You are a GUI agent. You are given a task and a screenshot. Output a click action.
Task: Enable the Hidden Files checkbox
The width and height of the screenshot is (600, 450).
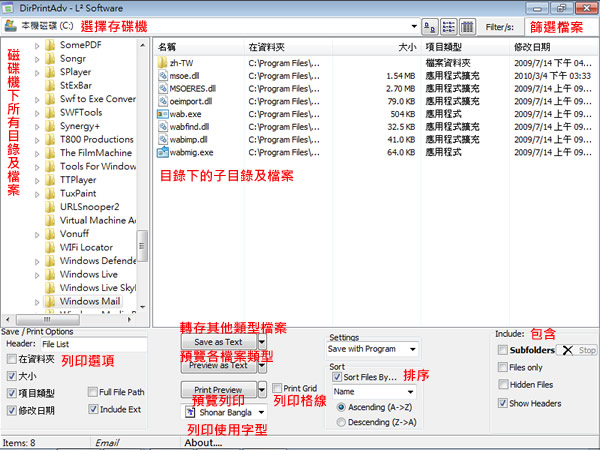tap(502, 384)
